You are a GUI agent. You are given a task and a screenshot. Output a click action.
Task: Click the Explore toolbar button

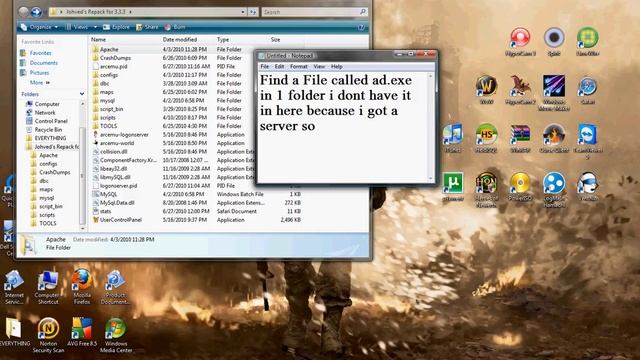pos(116,27)
